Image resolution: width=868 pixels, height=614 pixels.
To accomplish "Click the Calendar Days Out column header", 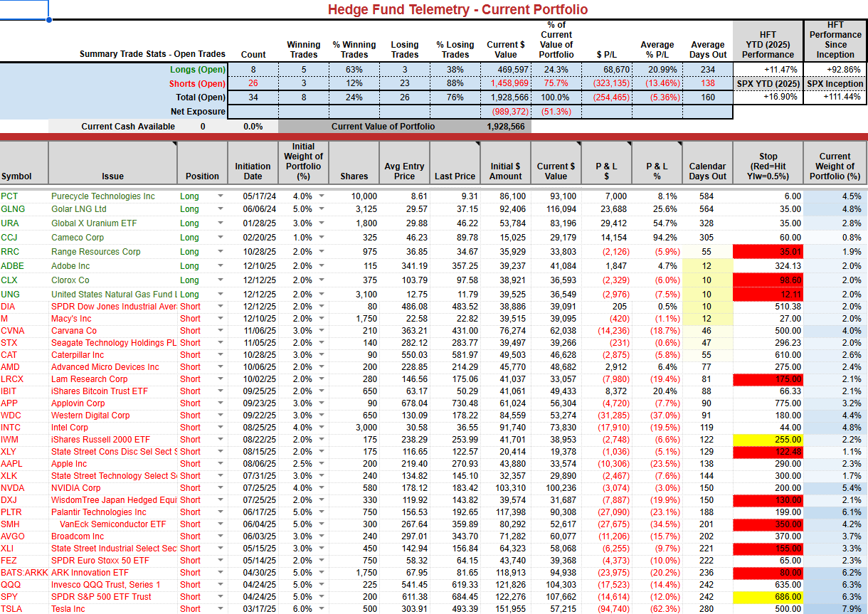I will (x=707, y=163).
